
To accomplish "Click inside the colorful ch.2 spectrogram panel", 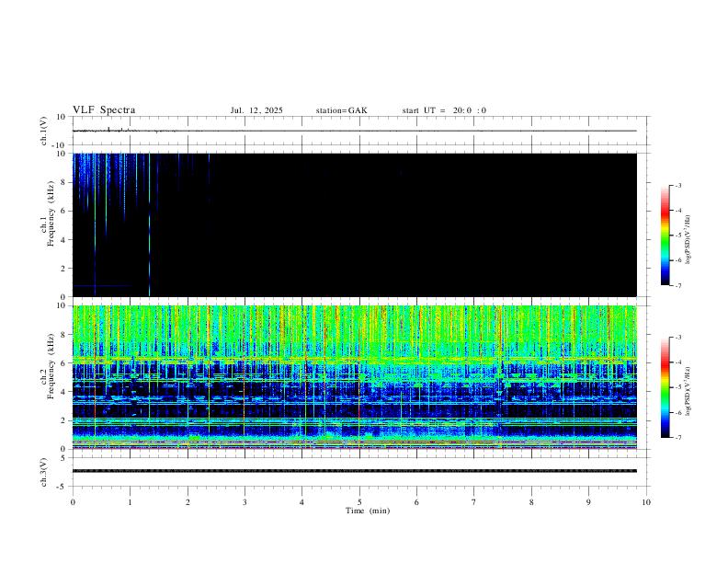I will pyautogui.click(x=355, y=377).
